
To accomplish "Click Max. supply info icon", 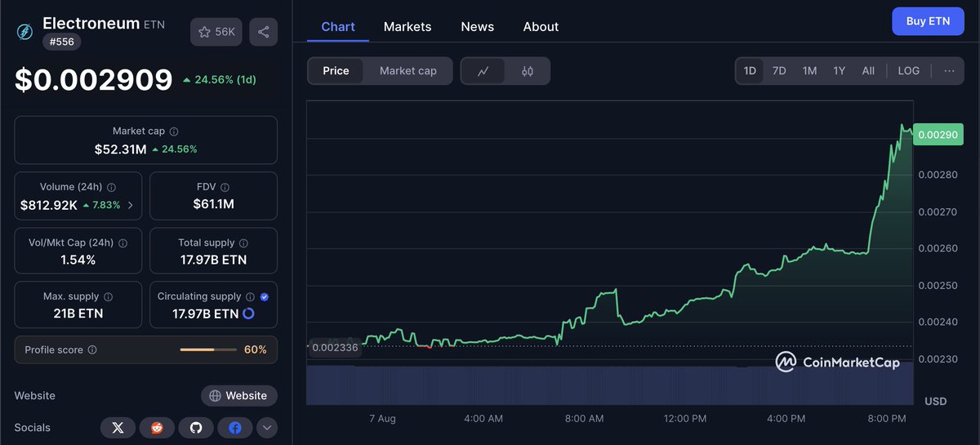I will click(x=108, y=297).
